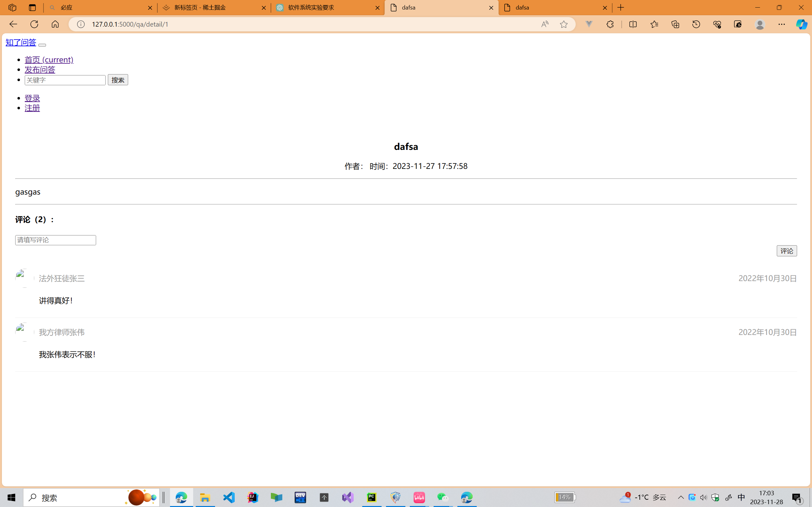Image resolution: width=812 pixels, height=507 pixels.
Task: Click the browser refresh icon
Action: (x=34, y=24)
